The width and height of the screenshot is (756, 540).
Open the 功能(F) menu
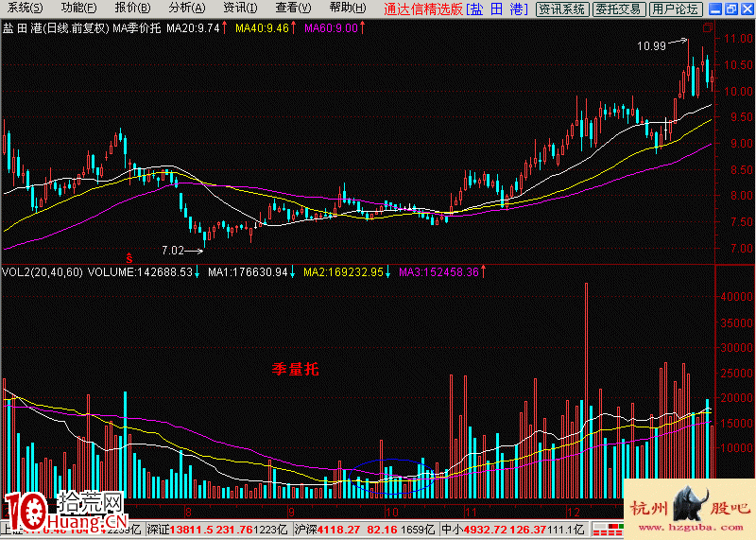click(x=78, y=9)
